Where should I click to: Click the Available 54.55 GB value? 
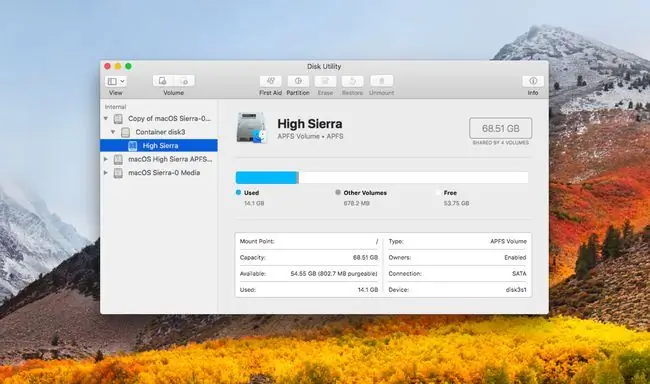click(334, 274)
